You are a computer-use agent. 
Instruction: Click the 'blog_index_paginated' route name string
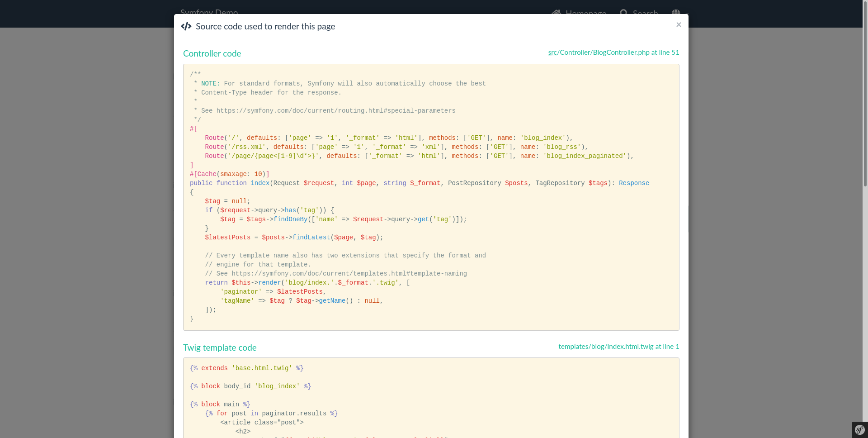(585, 156)
